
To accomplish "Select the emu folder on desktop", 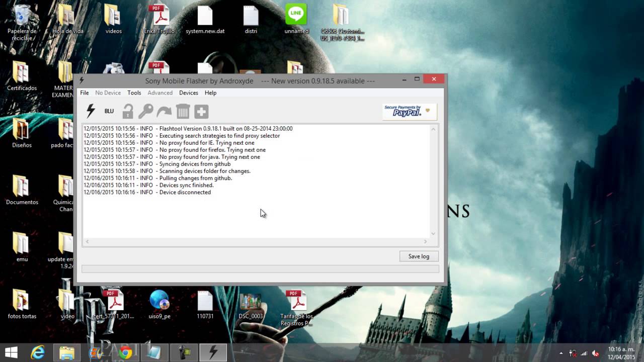I will pos(22,247).
